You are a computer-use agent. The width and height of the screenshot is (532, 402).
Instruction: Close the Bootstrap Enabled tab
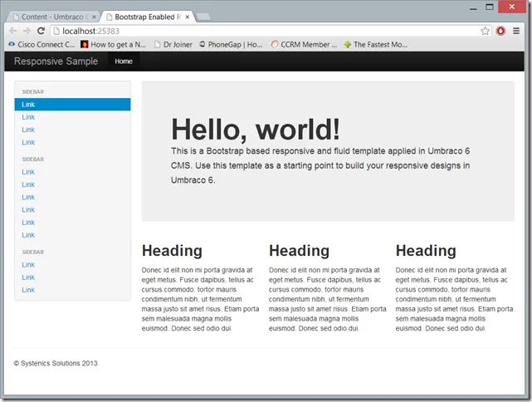point(188,17)
